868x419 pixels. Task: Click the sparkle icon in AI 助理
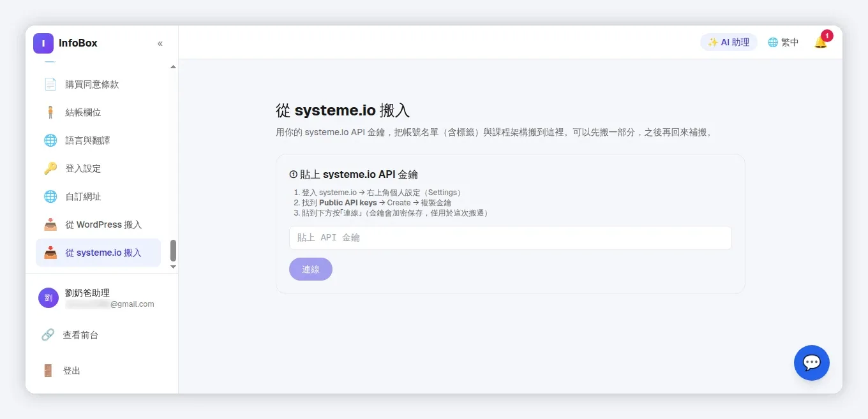coord(713,42)
